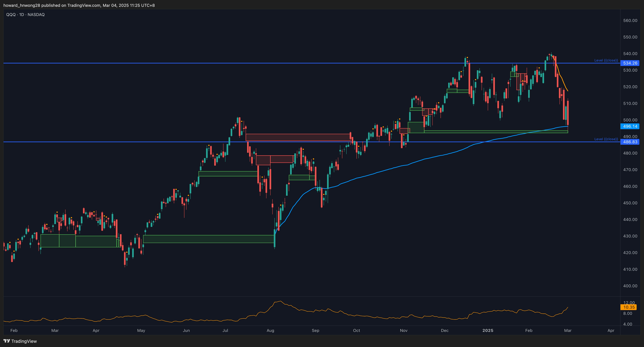
Task: Click the 430.00 price axis label
Action: 630,236
